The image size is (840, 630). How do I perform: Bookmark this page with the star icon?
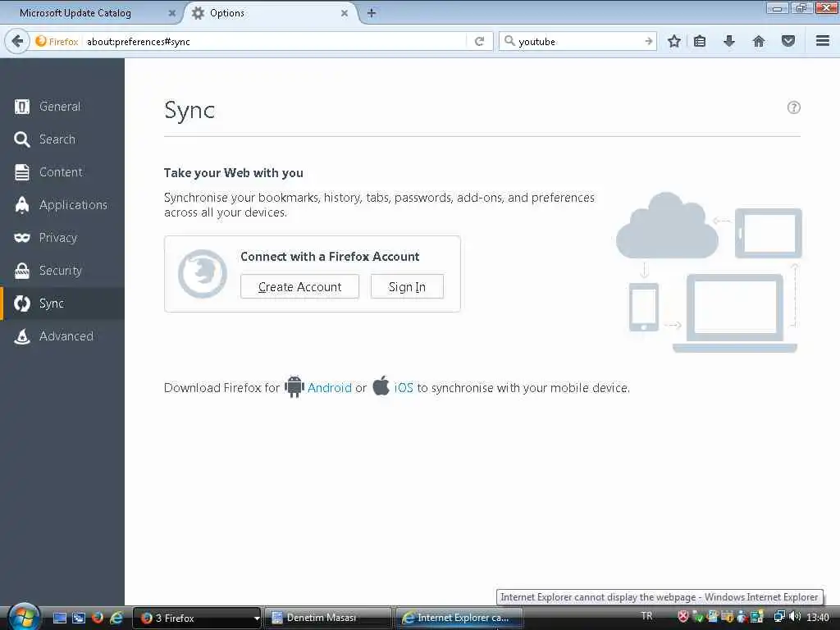point(674,41)
